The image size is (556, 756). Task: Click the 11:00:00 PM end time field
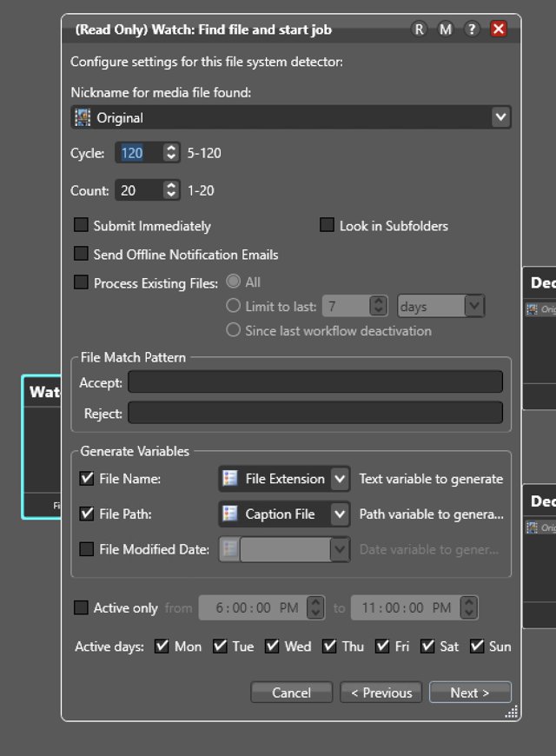pyautogui.click(x=406, y=607)
